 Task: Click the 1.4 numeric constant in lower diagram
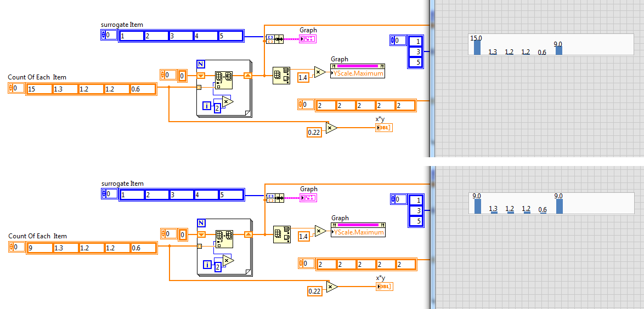click(304, 236)
